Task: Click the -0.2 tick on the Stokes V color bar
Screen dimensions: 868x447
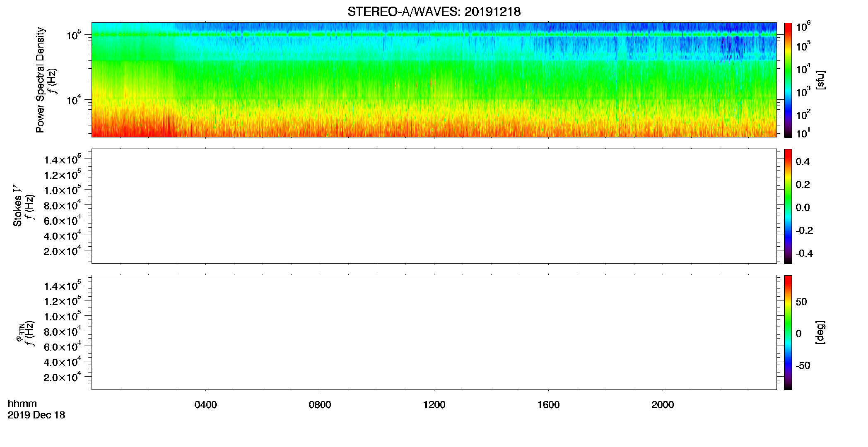Action: (x=804, y=231)
